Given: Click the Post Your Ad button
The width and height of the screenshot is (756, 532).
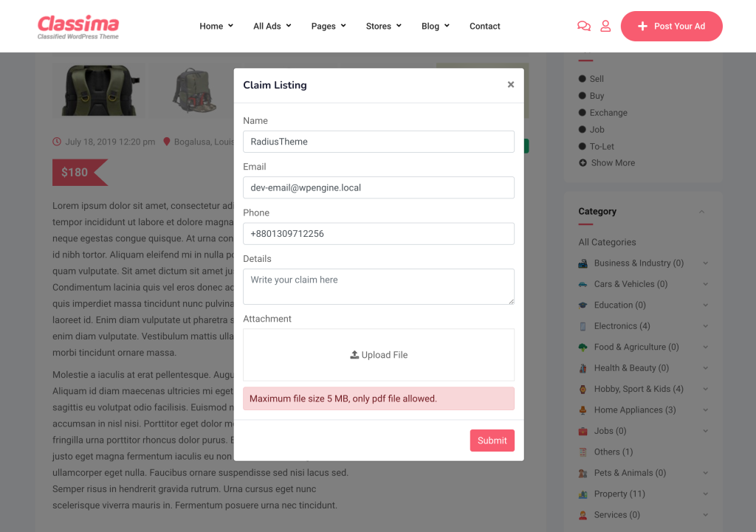Looking at the screenshot, I should [672, 26].
